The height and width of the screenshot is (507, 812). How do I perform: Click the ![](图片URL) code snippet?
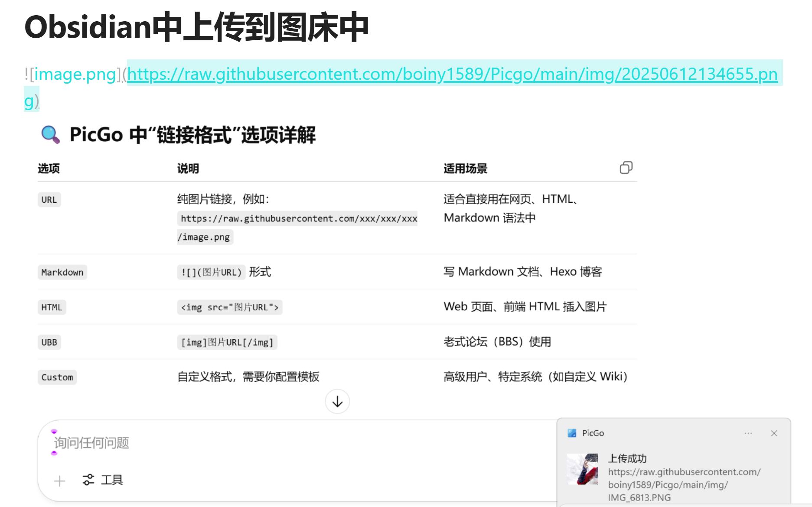point(211,272)
